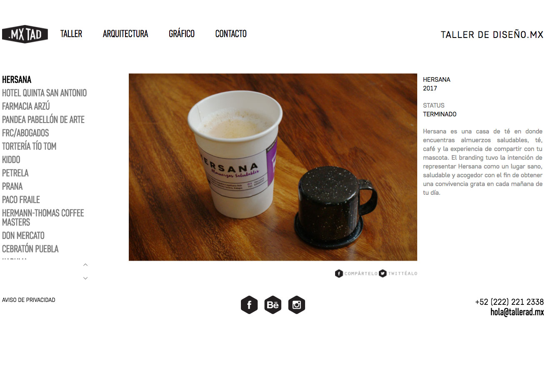Share on Facebook via Compártelo
The image size is (546, 392).
(356, 274)
